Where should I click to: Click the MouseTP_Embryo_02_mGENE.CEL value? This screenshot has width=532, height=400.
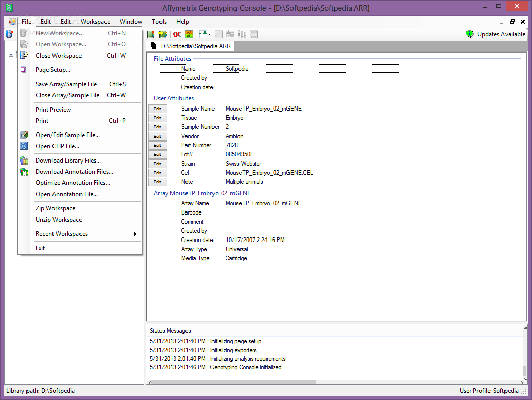[270, 173]
